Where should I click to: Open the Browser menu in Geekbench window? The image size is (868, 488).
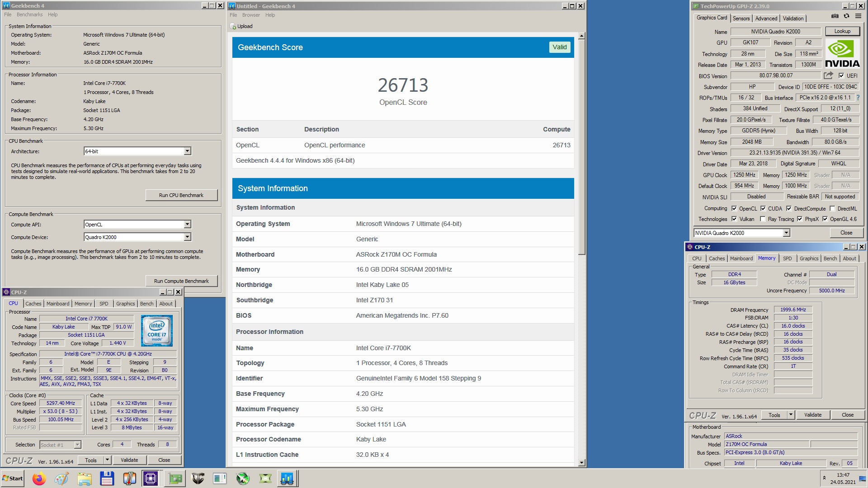(251, 15)
